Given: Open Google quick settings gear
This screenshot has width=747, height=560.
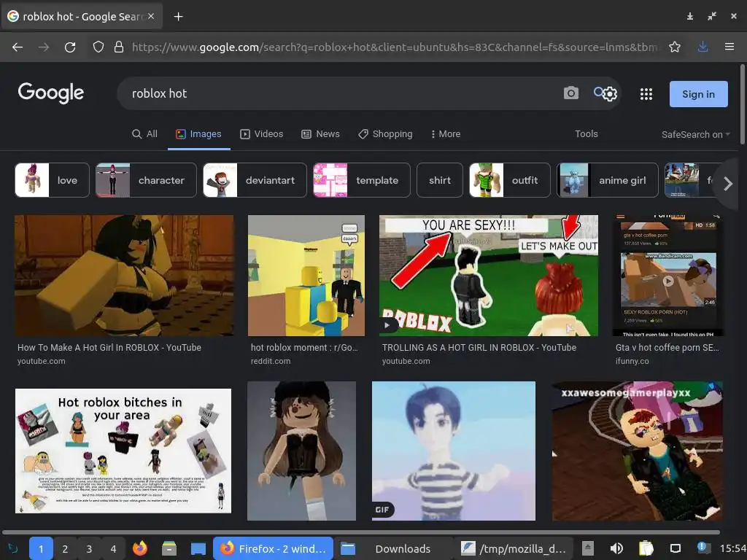Looking at the screenshot, I should pyautogui.click(x=611, y=94).
